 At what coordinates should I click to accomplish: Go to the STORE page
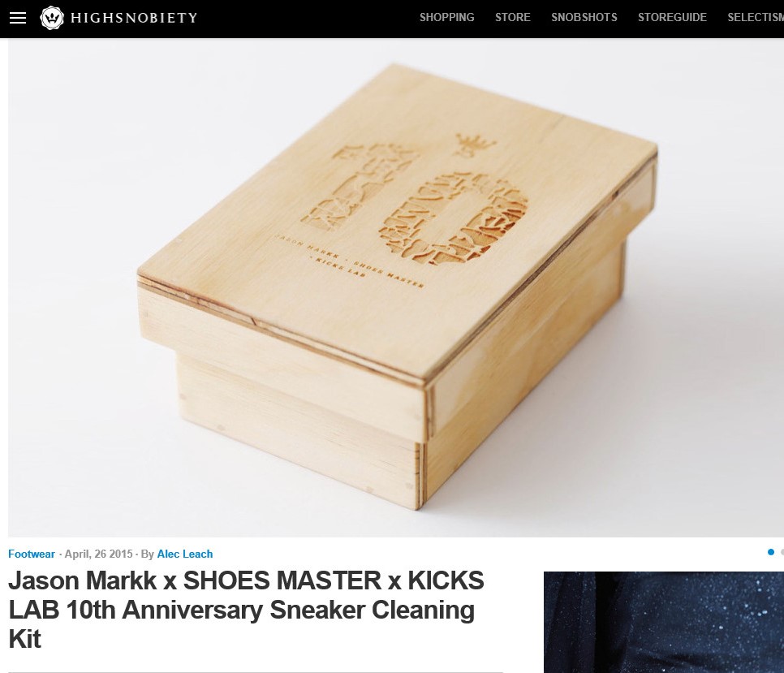pyautogui.click(x=512, y=18)
